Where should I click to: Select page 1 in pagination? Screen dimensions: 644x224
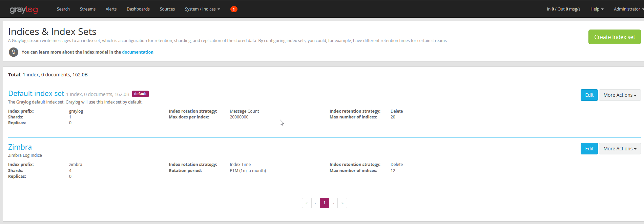(x=325, y=203)
